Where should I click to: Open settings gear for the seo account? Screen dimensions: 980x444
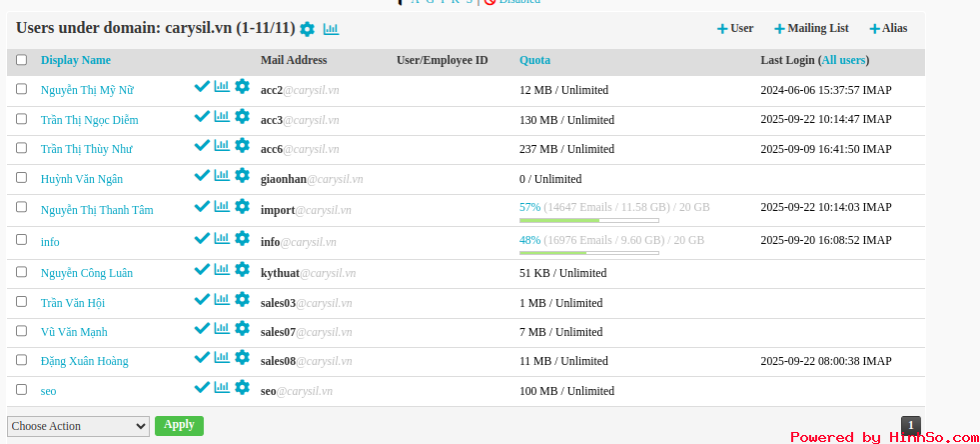pos(242,387)
